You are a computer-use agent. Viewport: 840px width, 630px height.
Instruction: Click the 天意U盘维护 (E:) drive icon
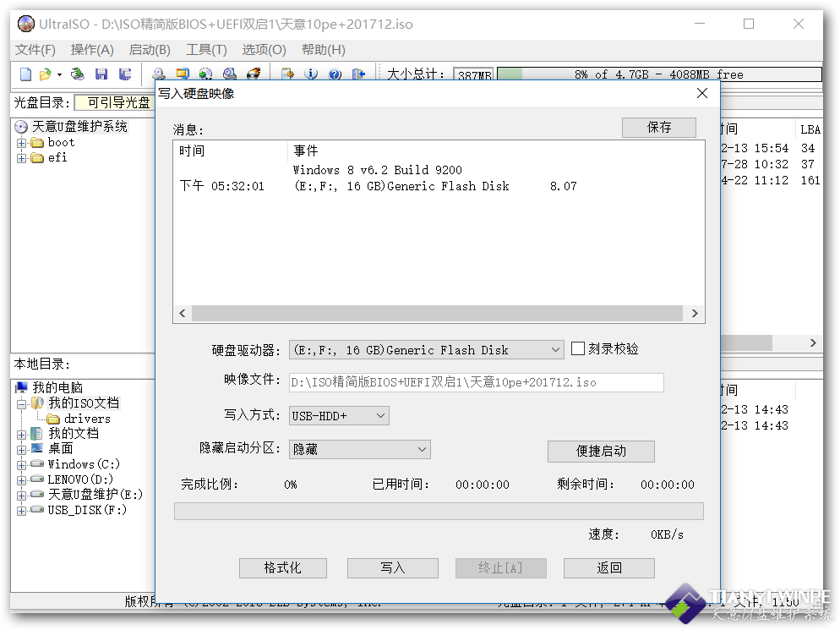37,494
